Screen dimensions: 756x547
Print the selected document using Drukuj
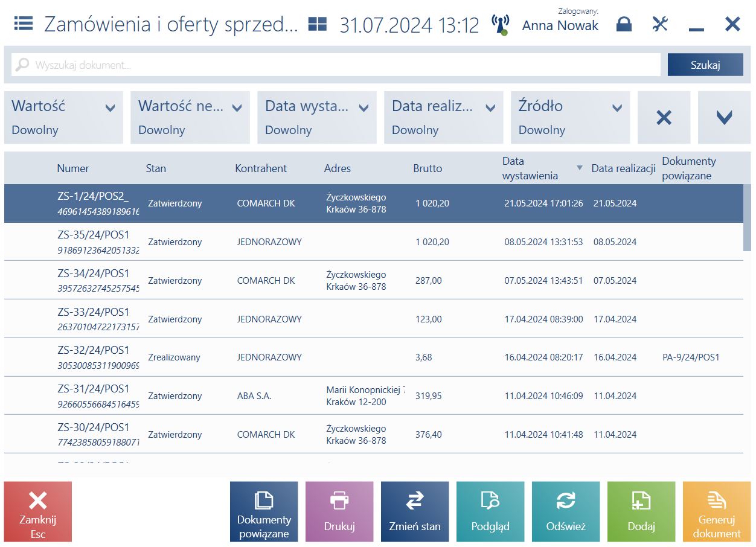pos(339,511)
